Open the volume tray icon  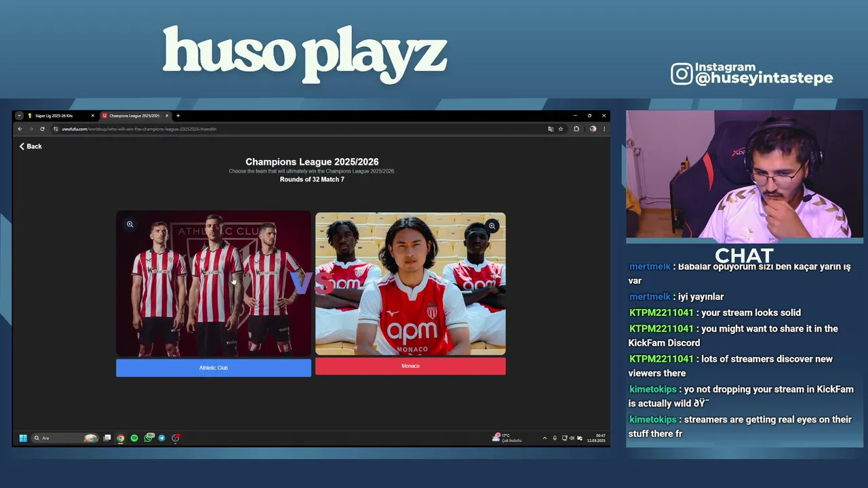click(572, 438)
